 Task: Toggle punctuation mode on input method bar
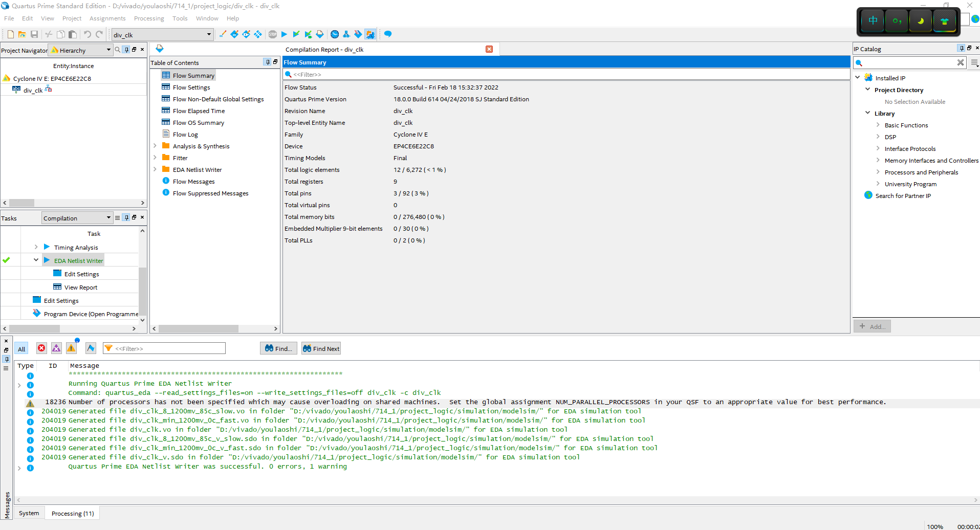click(x=897, y=21)
